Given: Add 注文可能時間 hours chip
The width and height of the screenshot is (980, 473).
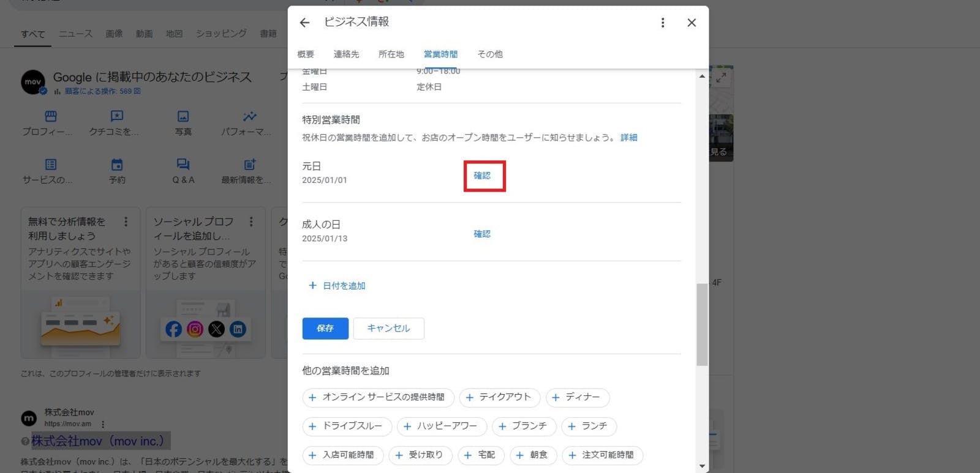Looking at the screenshot, I should point(602,455).
